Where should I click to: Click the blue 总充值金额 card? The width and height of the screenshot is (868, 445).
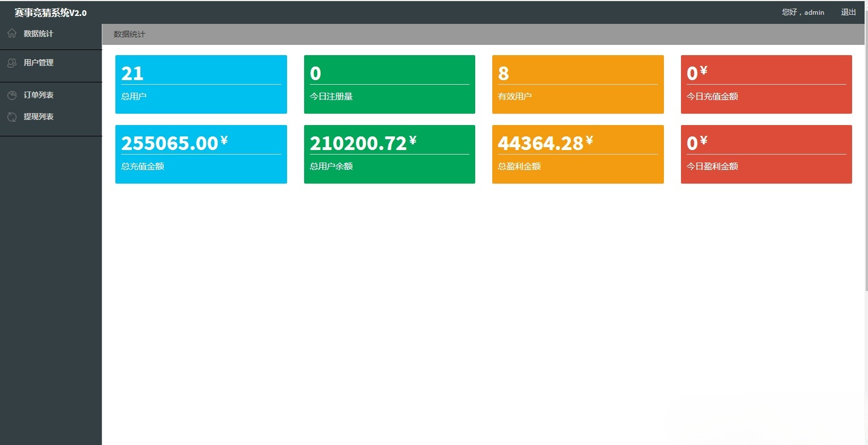tap(201, 154)
